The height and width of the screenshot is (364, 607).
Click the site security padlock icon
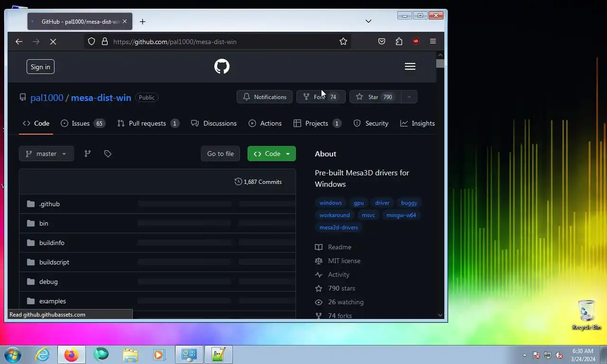tap(105, 42)
